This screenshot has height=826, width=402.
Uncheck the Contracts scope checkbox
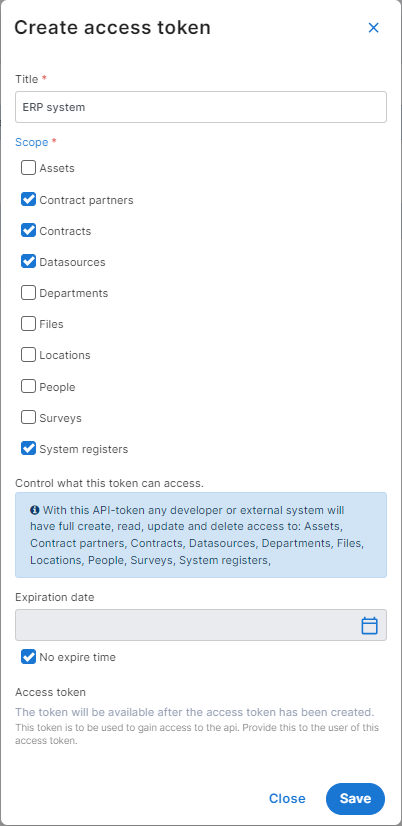(x=28, y=231)
